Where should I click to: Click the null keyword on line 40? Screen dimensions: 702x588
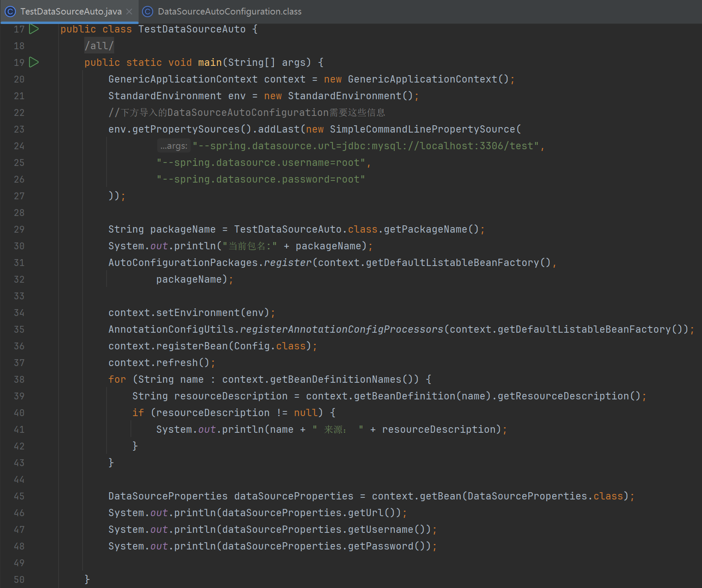306,413
